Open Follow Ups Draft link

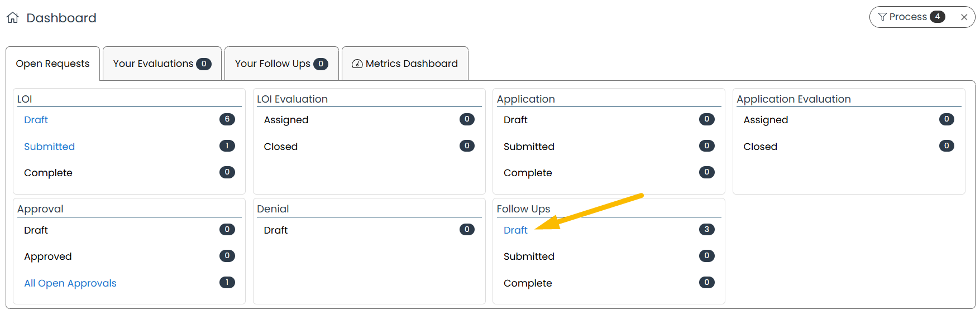pos(515,230)
